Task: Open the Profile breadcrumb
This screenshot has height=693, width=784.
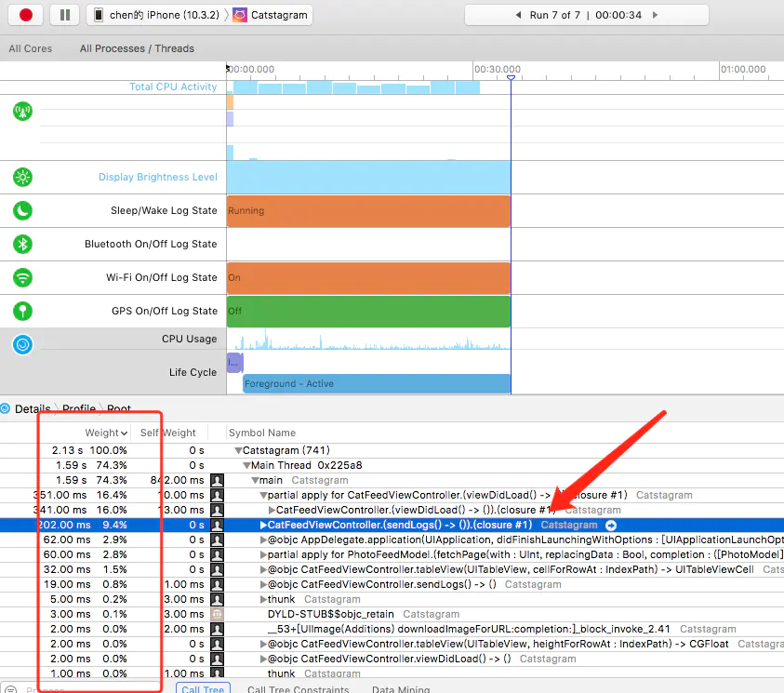Action: [x=78, y=408]
